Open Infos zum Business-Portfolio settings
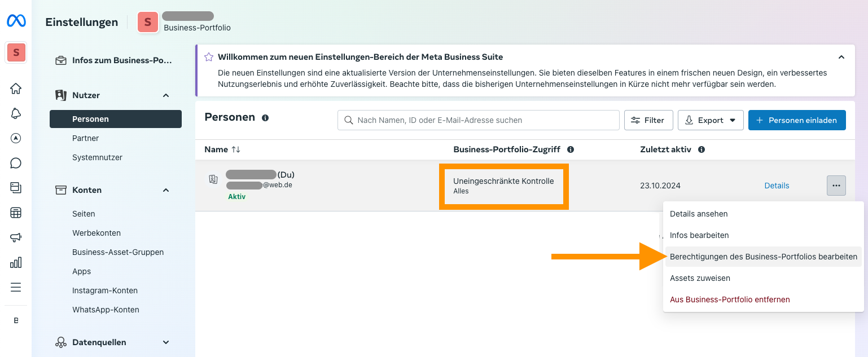 pyautogui.click(x=116, y=60)
